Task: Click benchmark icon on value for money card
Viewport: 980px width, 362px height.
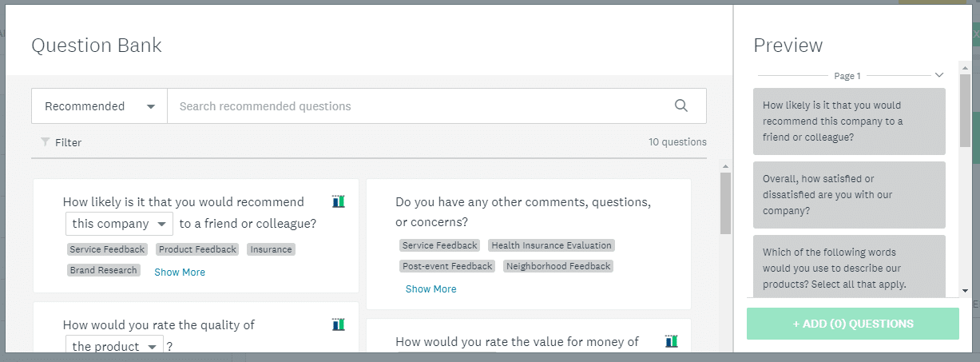Action: coord(672,341)
